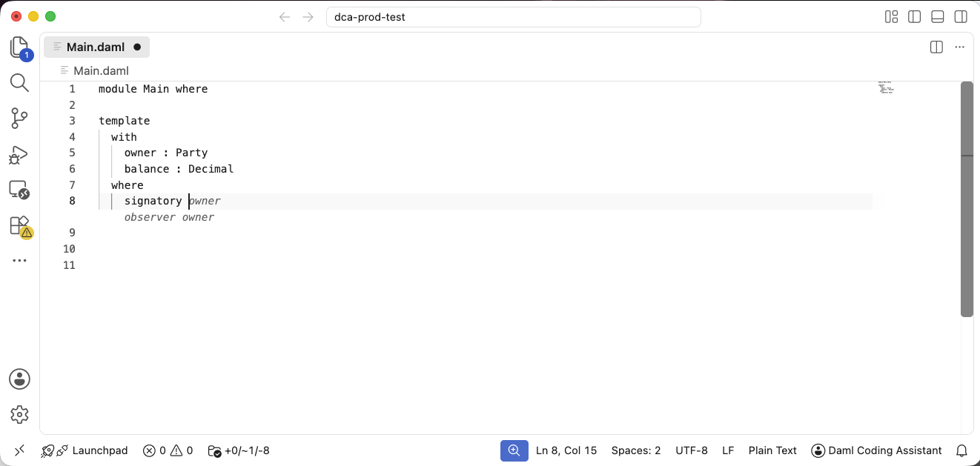Screen dimensions: 980x466
Task: Open the Run and Debug view
Action: click(x=19, y=154)
